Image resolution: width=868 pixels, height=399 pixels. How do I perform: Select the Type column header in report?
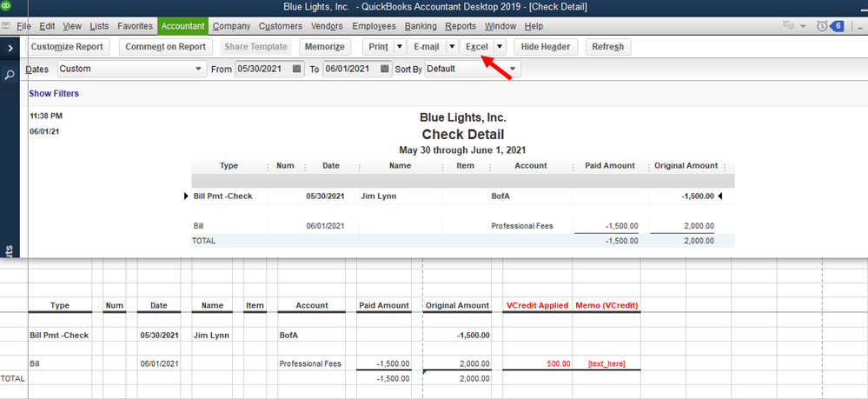229,166
